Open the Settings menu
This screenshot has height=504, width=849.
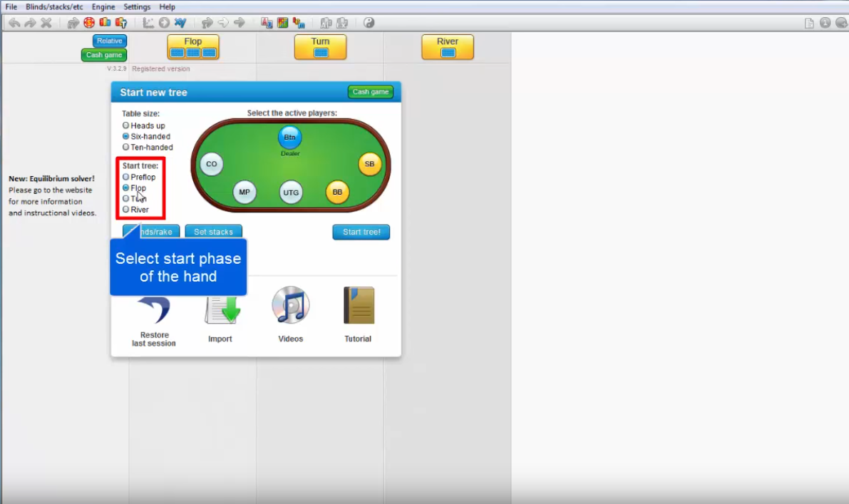click(137, 6)
